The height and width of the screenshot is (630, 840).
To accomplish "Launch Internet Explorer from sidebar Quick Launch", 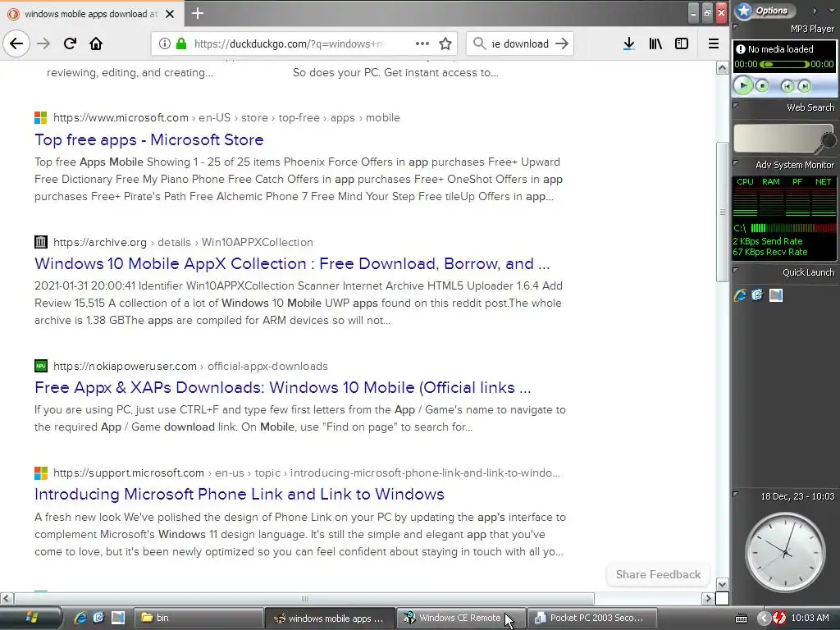I will (x=741, y=295).
